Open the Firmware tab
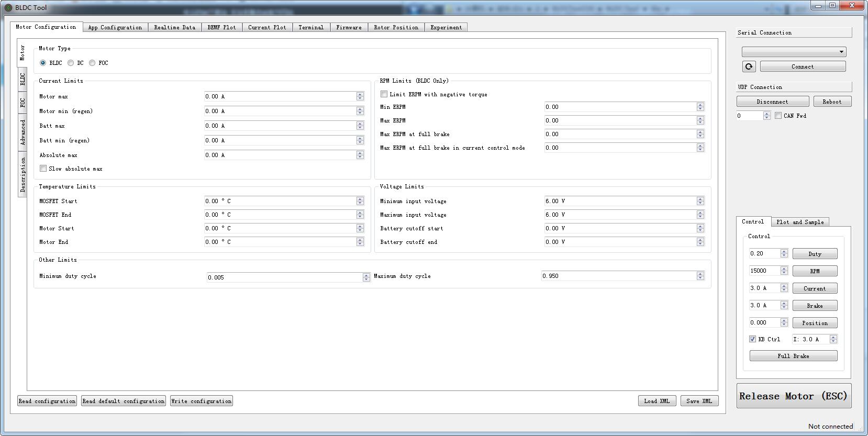868x436 pixels. [349, 27]
